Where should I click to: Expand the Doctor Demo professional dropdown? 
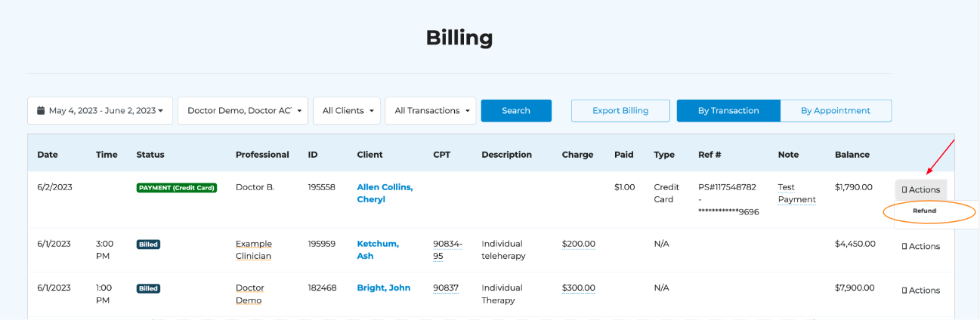[243, 111]
